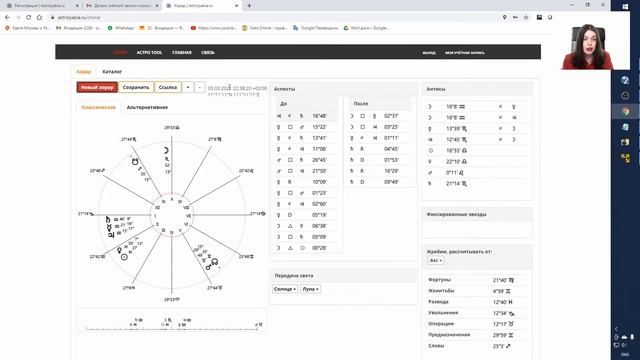
Task: Open СВЯЗЬ in the site menu
Action: pos(208,53)
